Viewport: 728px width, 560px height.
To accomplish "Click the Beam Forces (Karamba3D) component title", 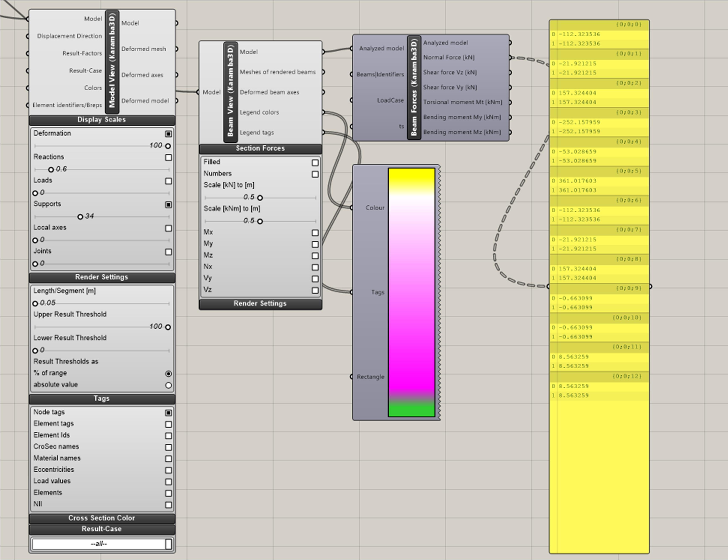I will tap(414, 87).
